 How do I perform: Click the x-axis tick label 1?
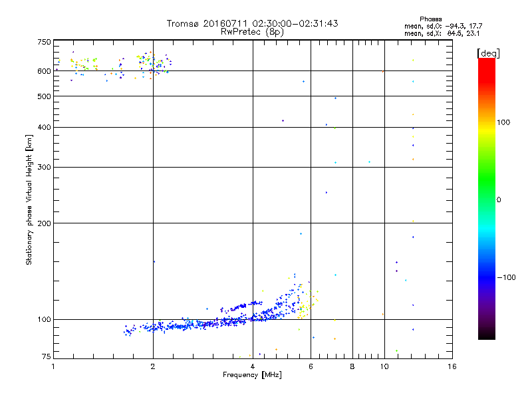(53, 366)
